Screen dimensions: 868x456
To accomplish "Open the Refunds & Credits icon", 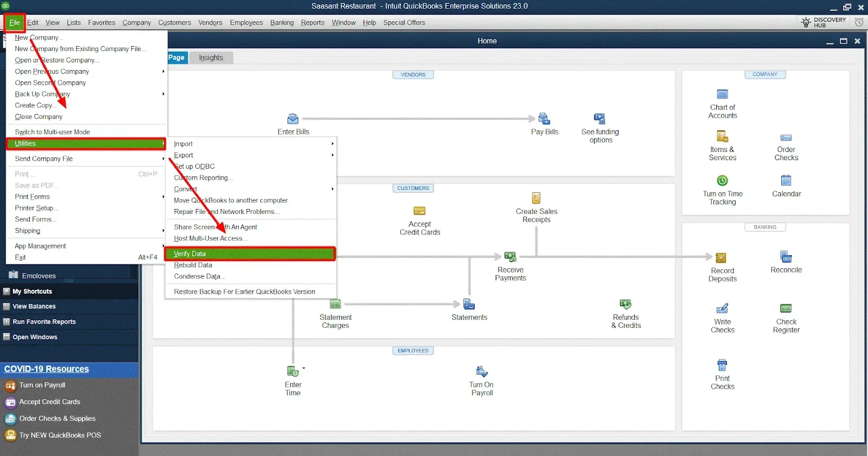I will coord(626,305).
